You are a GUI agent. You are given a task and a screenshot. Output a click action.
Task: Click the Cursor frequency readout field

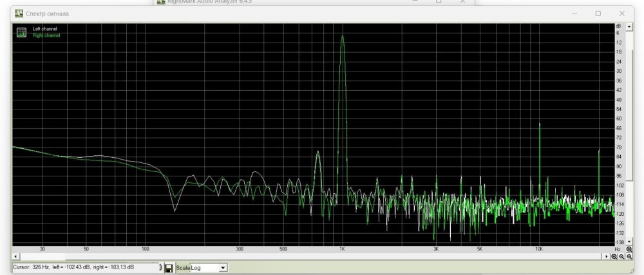84,267
